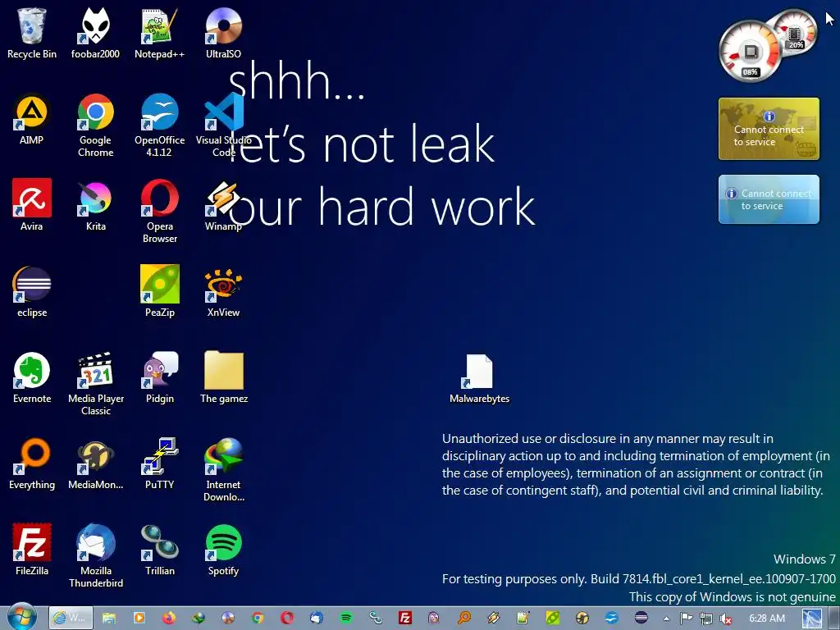Open the Recycle Bin desktop icon
840x630 pixels.
32,33
